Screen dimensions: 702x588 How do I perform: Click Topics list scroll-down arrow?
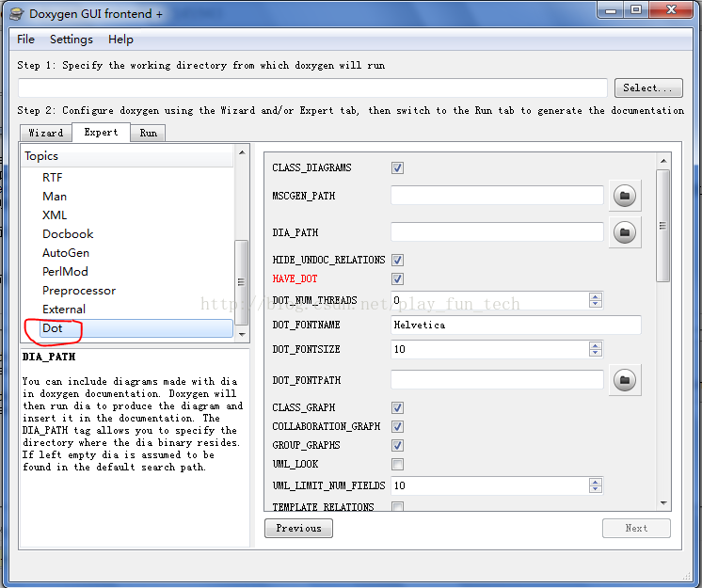pos(242,334)
